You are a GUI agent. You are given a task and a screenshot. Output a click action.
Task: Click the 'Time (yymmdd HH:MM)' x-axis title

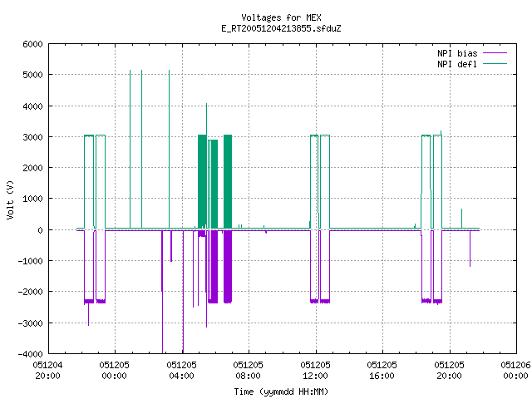281,392
